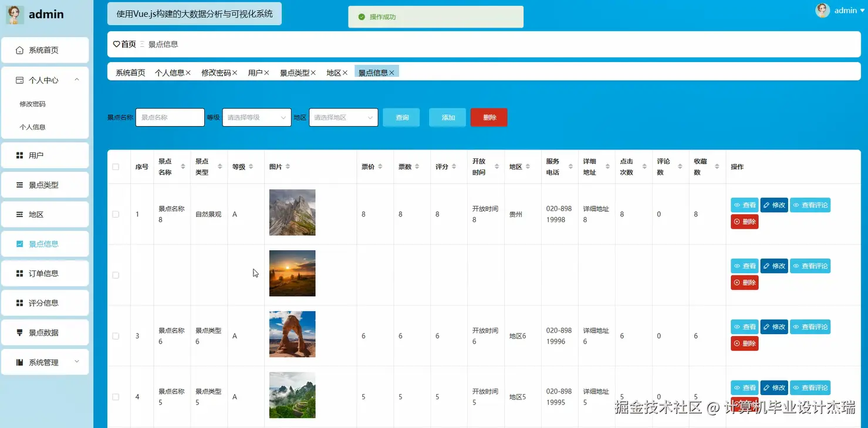This screenshot has height=428, width=868.
Task: Expand the 系统管理 menu chevron
Action: pyautogui.click(x=77, y=362)
